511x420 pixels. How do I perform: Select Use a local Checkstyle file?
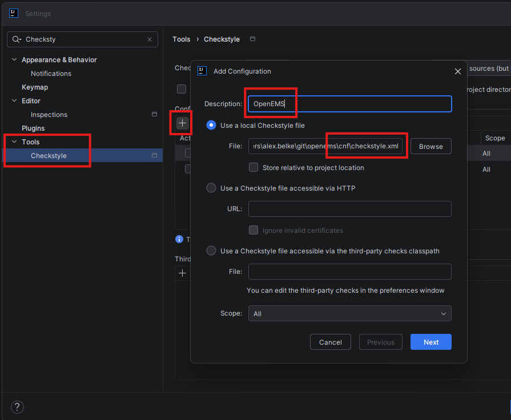click(x=211, y=125)
